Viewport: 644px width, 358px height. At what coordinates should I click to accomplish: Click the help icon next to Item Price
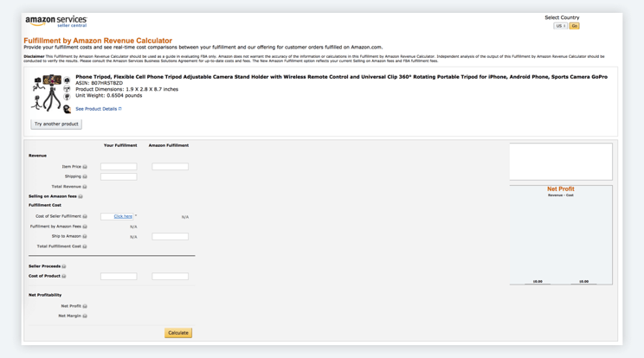coord(85,167)
